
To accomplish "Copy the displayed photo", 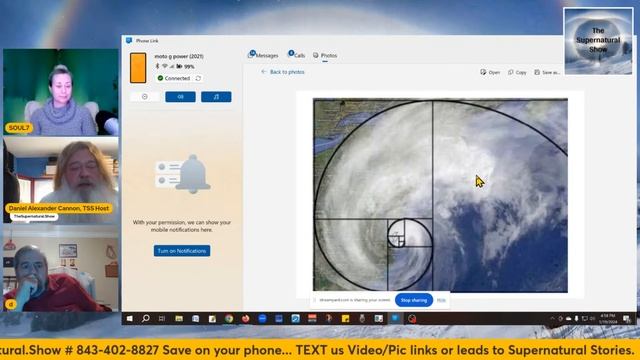I will pyautogui.click(x=517, y=72).
